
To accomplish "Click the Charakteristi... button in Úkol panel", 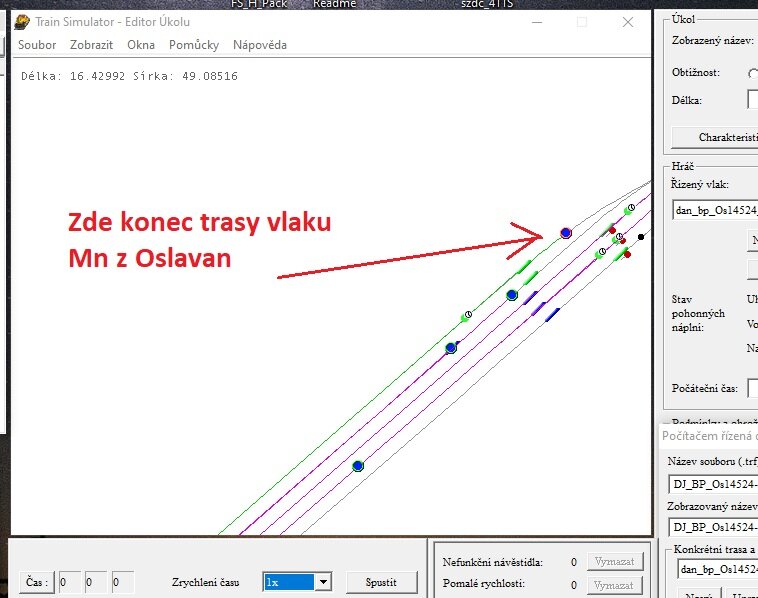I will [715, 137].
